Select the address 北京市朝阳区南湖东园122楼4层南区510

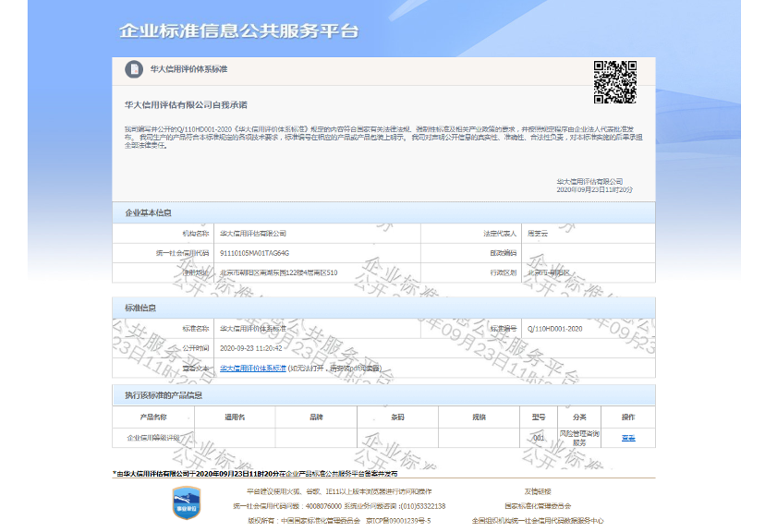(x=279, y=272)
